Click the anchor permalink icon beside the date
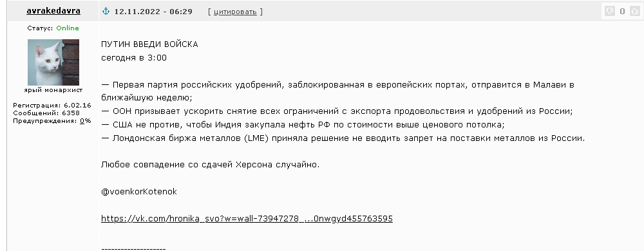Image resolution: width=644 pixels, height=251 pixels. (106, 11)
